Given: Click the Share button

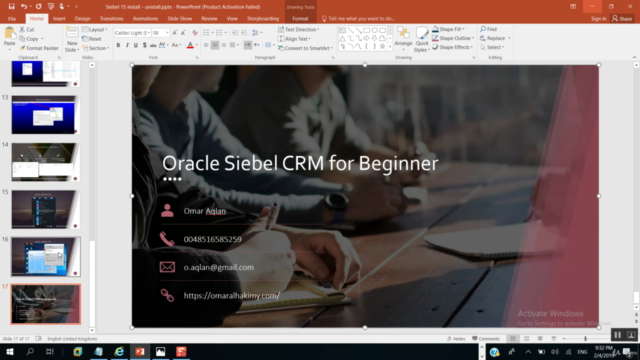Looking at the screenshot, I should 622,18.
